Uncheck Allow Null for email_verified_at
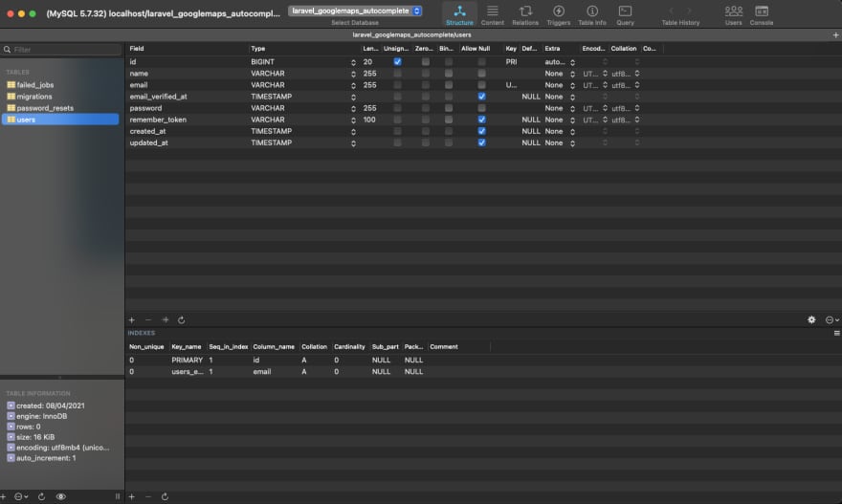Screen dimensions: 842x504 [481, 97]
